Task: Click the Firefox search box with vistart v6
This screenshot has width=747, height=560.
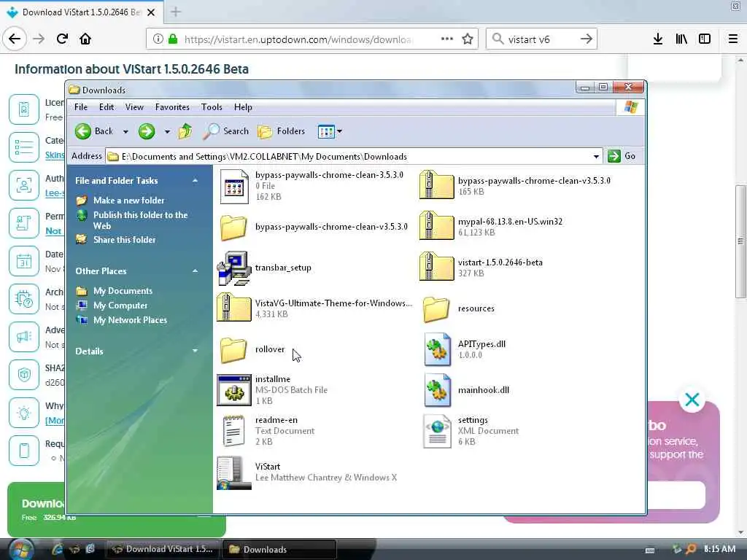Action: coord(541,39)
